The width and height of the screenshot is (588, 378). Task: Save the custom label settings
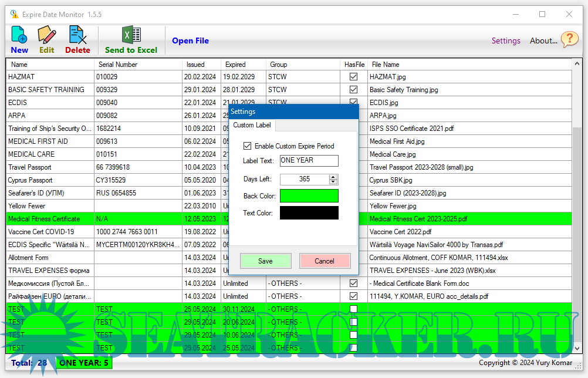point(265,261)
